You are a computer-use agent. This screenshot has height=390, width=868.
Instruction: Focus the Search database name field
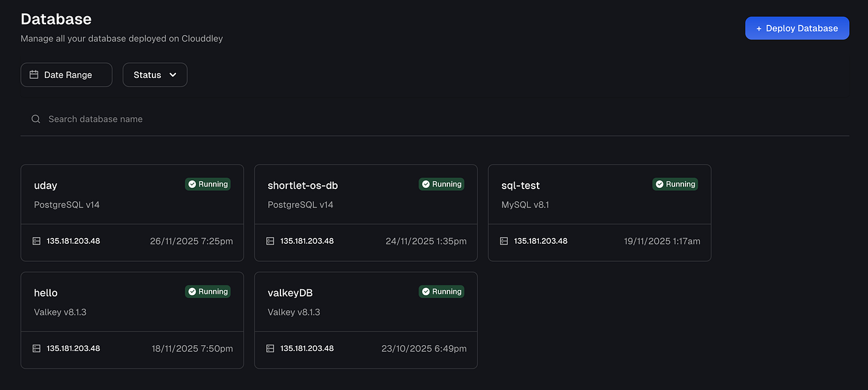point(260,119)
